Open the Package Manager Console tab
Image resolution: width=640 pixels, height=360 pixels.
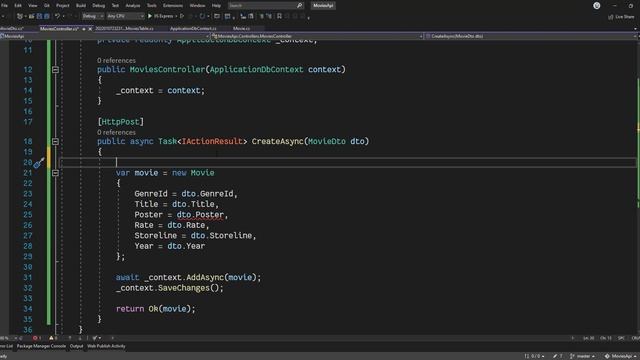pyautogui.click(x=41, y=346)
